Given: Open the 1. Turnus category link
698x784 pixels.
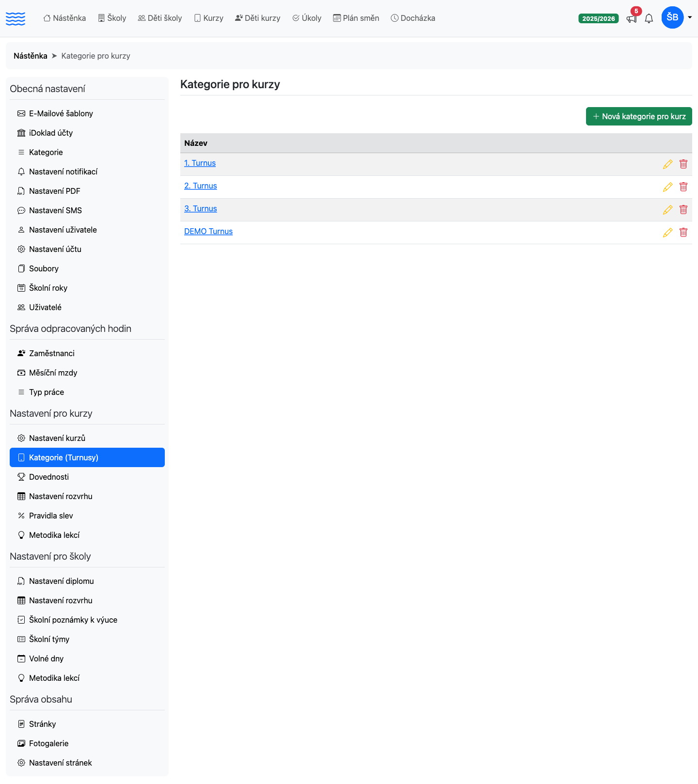Looking at the screenshot, I should click(x=200, y=163).
